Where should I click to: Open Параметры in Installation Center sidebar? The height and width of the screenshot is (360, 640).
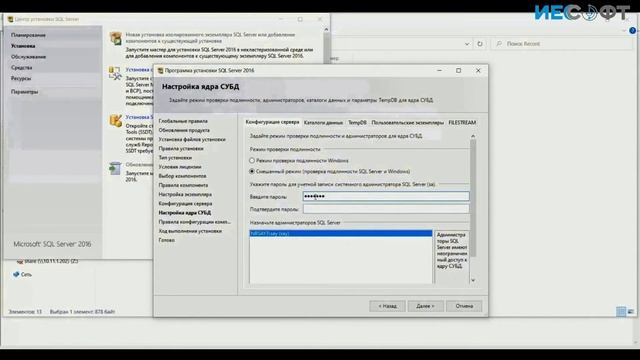pos(24,92)
